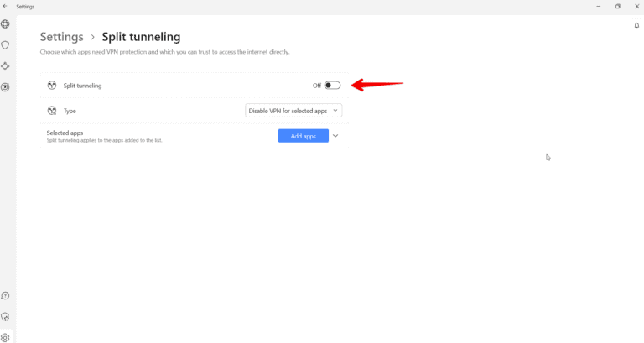
Task: Open the help chat-bubble icon in sidebar
Action: [x=6, y=296]
